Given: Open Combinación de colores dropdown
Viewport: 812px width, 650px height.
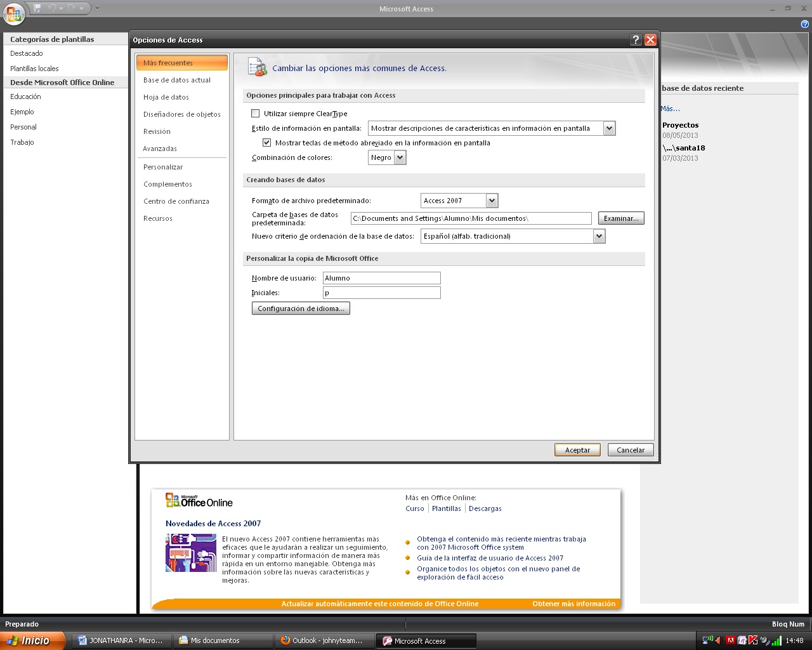Looking at the screenshot, I should click(400, 157).
